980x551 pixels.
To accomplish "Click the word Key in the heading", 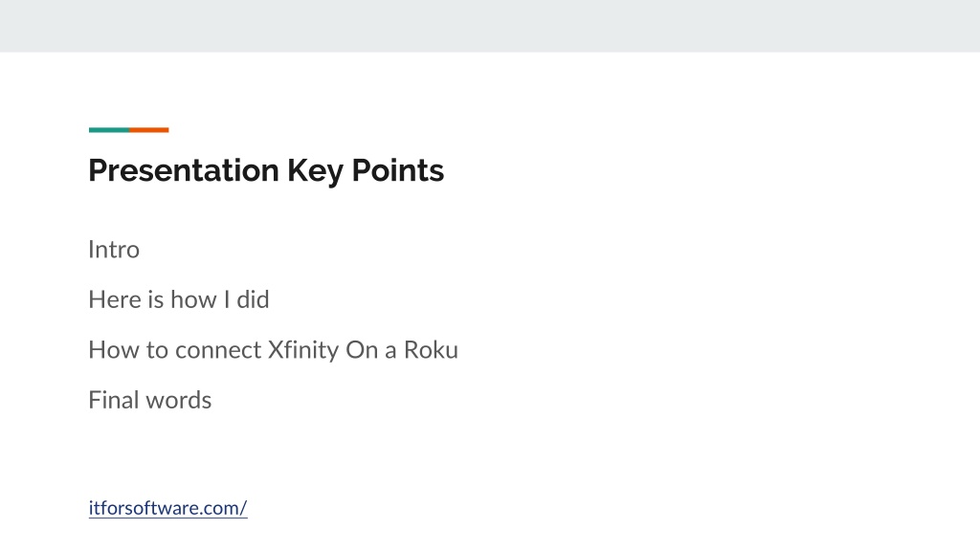I will [x=315, y=172].
